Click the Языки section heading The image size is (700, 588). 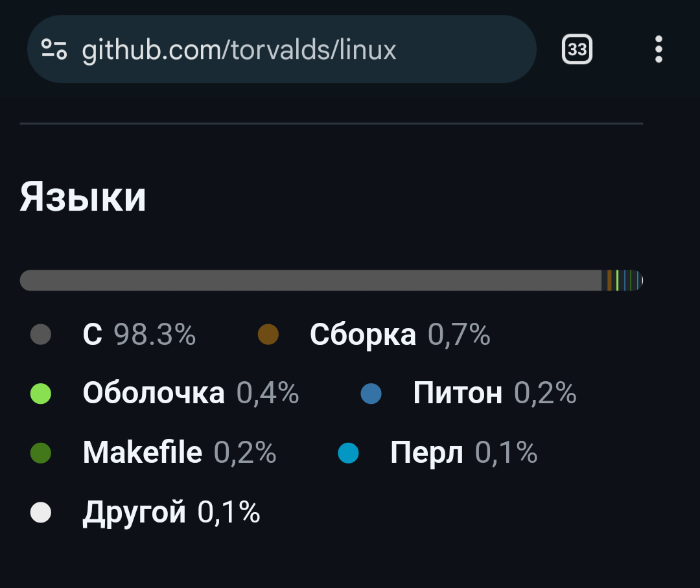(x=83, y=197)
